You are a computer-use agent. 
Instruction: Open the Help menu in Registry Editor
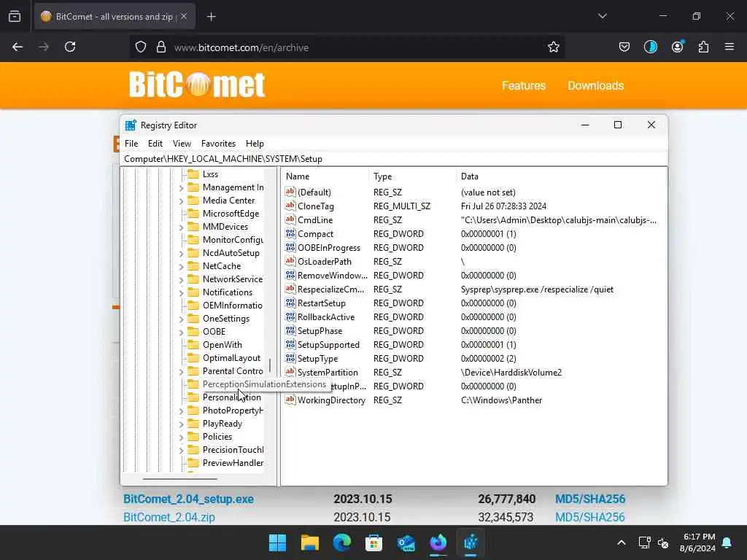255,144
